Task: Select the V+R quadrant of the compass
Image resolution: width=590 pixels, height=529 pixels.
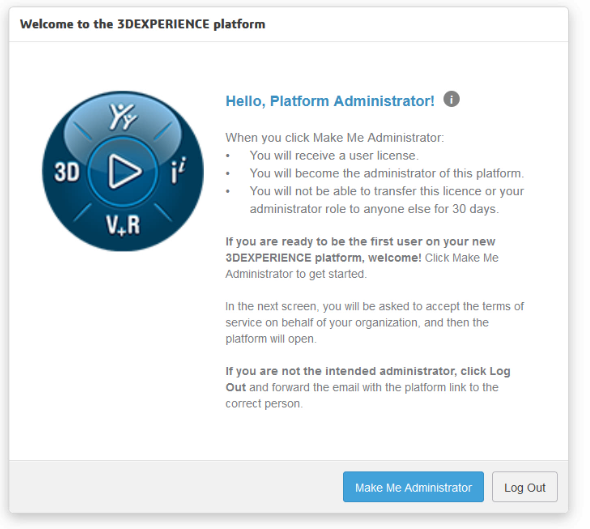Action: (x=123, y=225)
